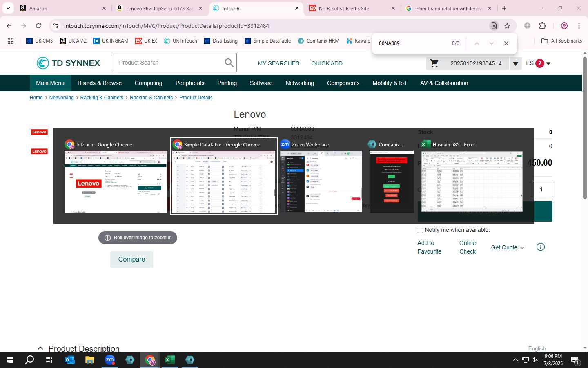This screenshot has height=368, width=588.
Task: Select Hasnain 585 Excel window thumbnail
Action: click(472, 182)
